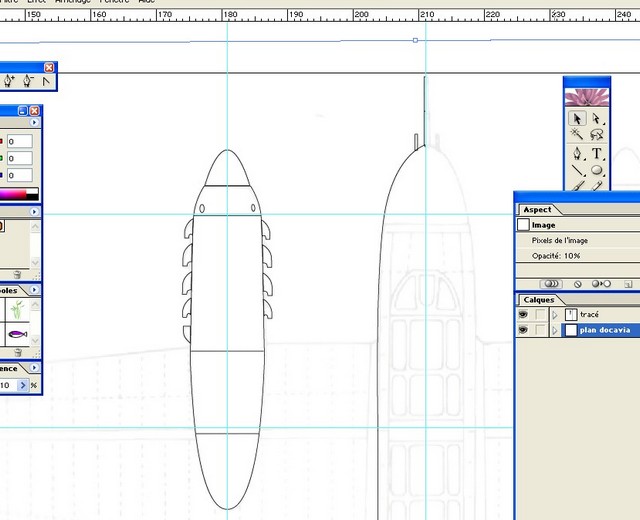Switch to the Transparence tab

click(9, 369)
